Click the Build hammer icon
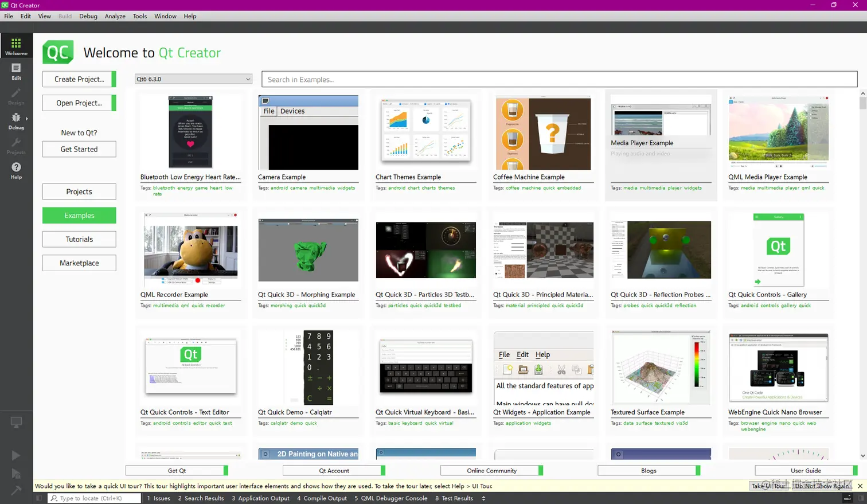This screenshot has height=504, width=867. [16, 490]
